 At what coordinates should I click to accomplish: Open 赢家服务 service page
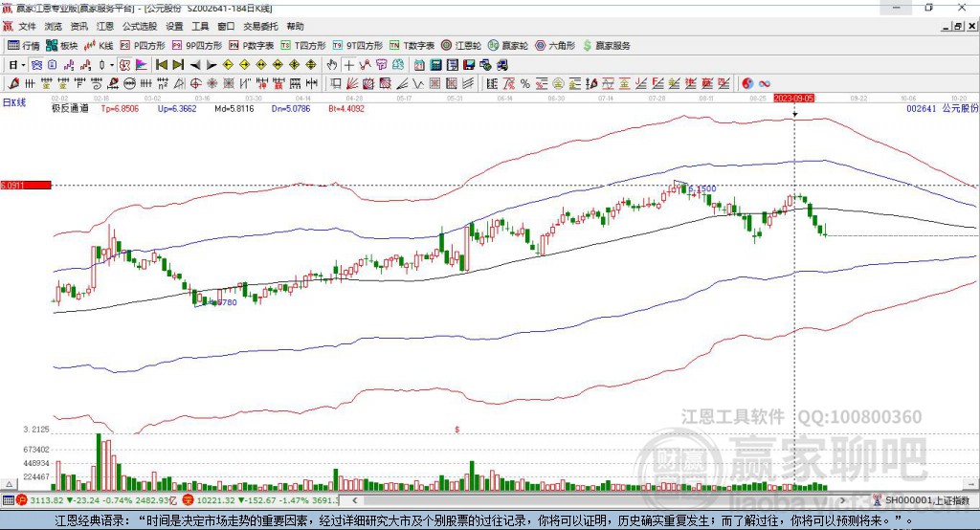tap(606, 46)
